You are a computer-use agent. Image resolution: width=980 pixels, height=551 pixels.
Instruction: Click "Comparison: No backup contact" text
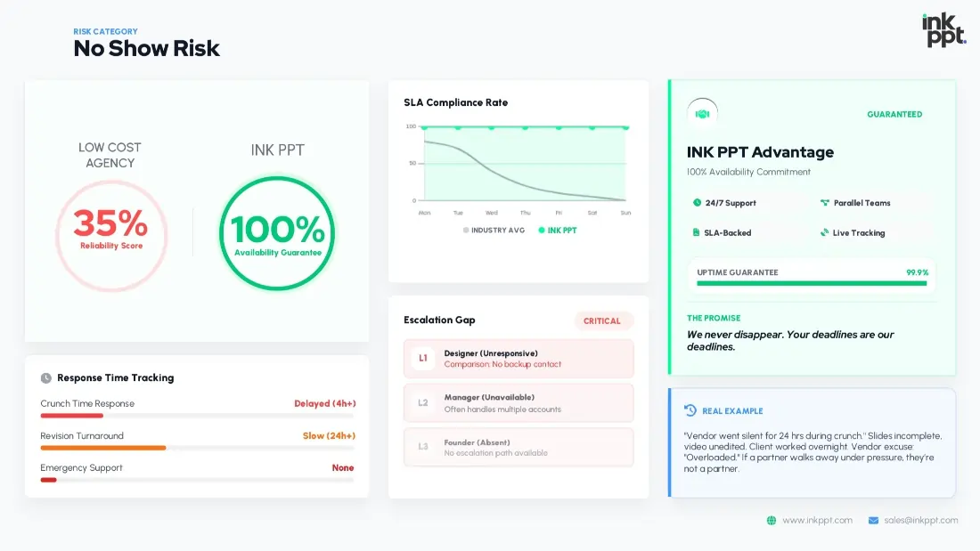[x=502, y=364]
